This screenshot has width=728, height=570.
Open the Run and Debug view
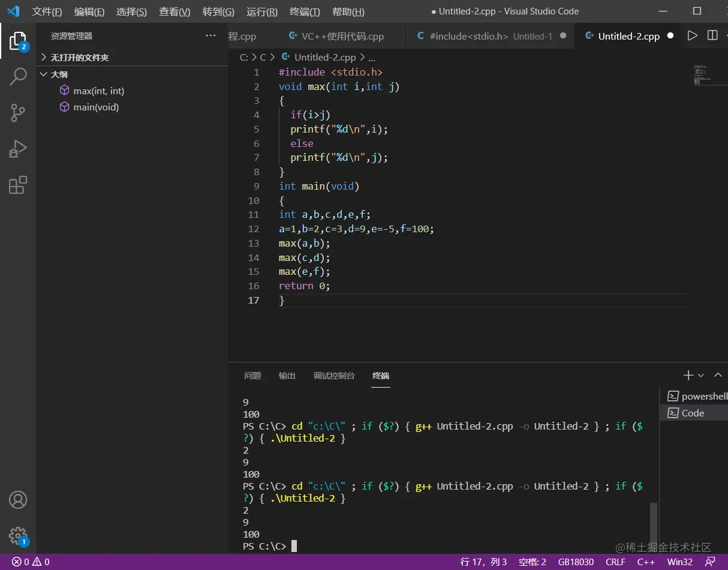18,149
